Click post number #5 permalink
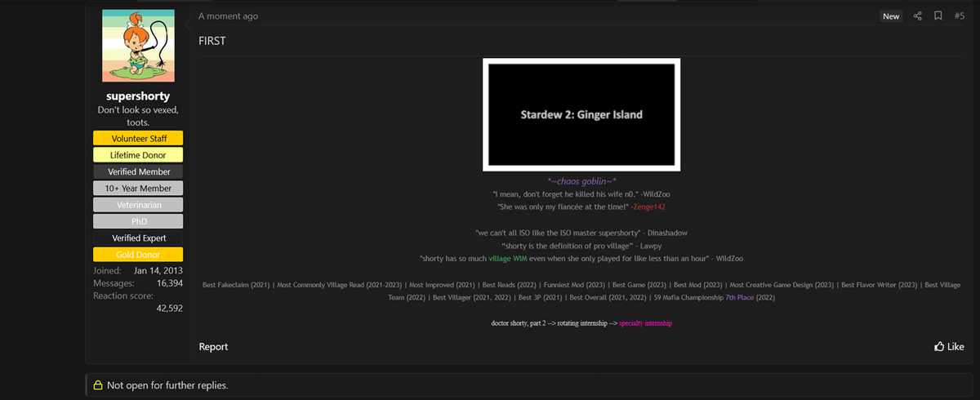 tap(960, 16)
